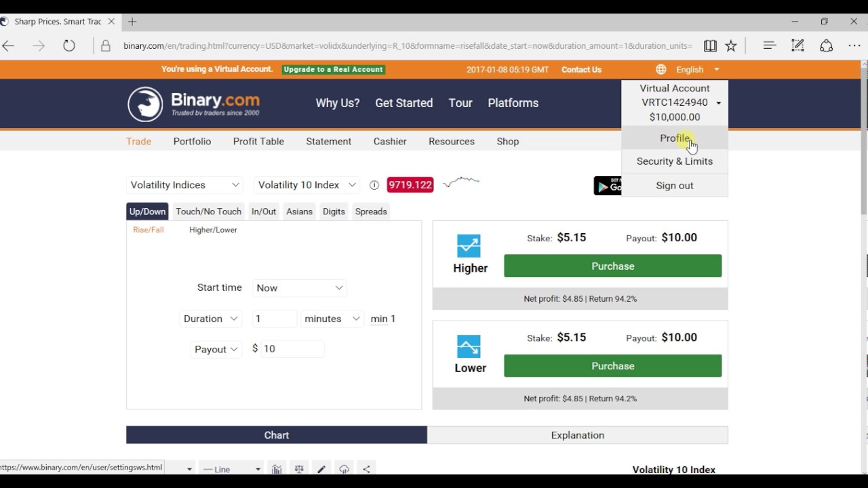The height and width of the screenshot is (488, 868).
Task: Click the web note pen icon
Action: [797, 46]
